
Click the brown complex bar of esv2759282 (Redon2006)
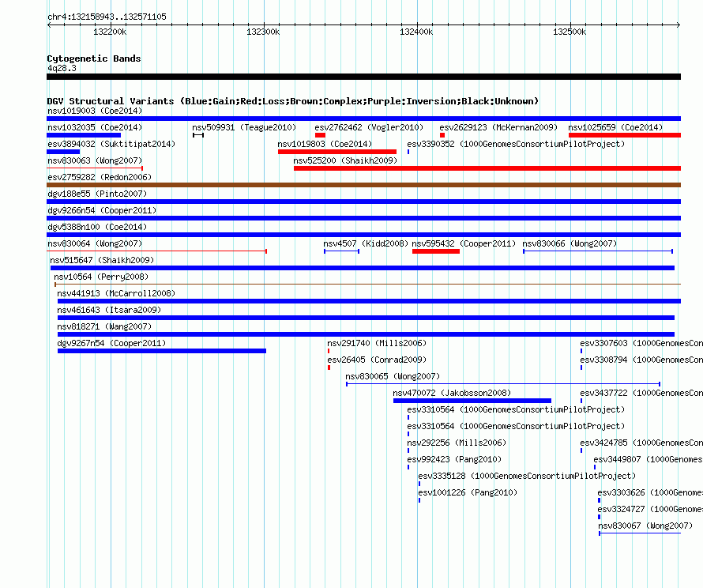click(x=363, y=185)
